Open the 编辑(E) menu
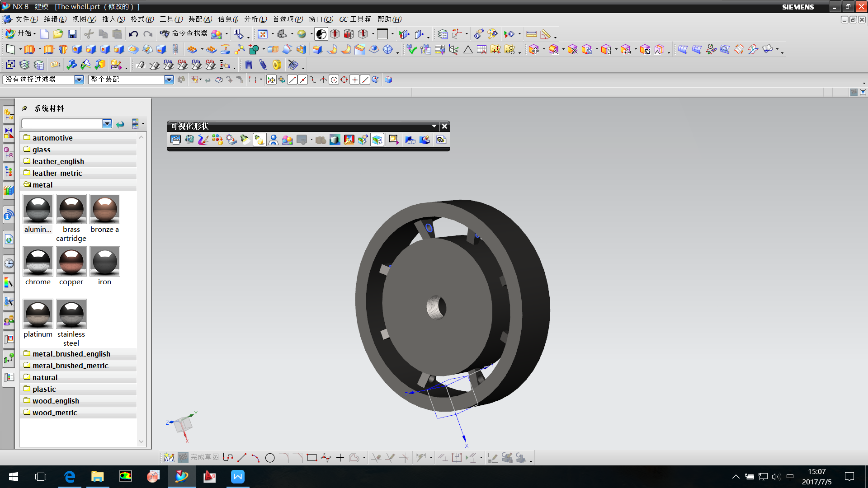868x488 pixels. pos(55,19)
